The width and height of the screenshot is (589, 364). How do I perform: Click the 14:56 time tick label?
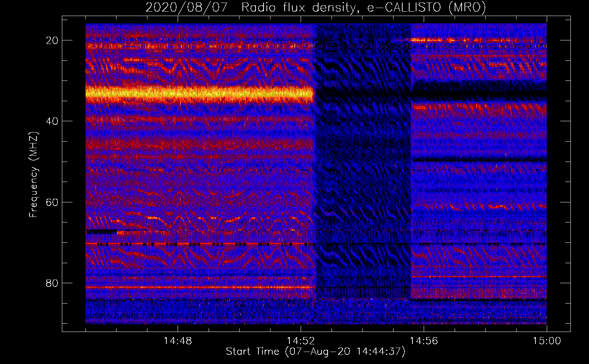(424, 341)
